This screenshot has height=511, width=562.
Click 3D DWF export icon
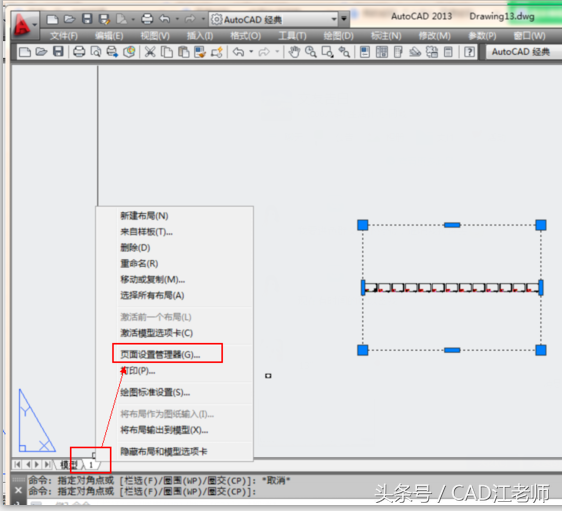click(x=129, y=52)
